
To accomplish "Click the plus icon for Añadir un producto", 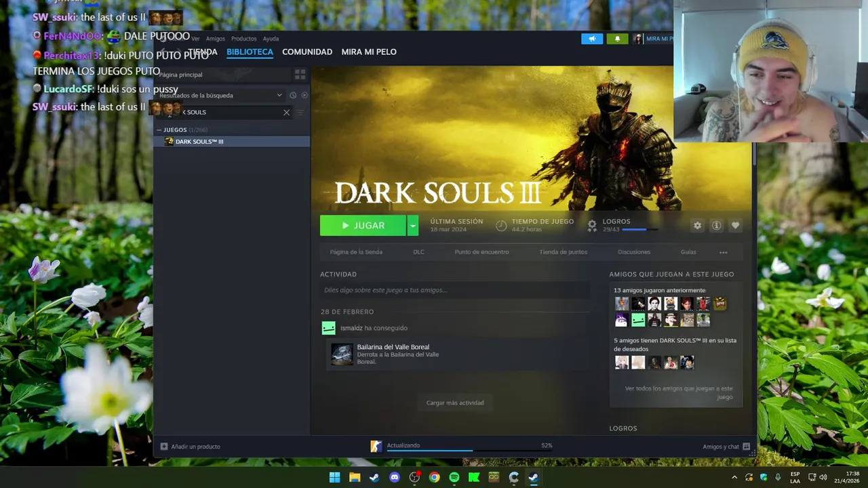I will 164,447.
